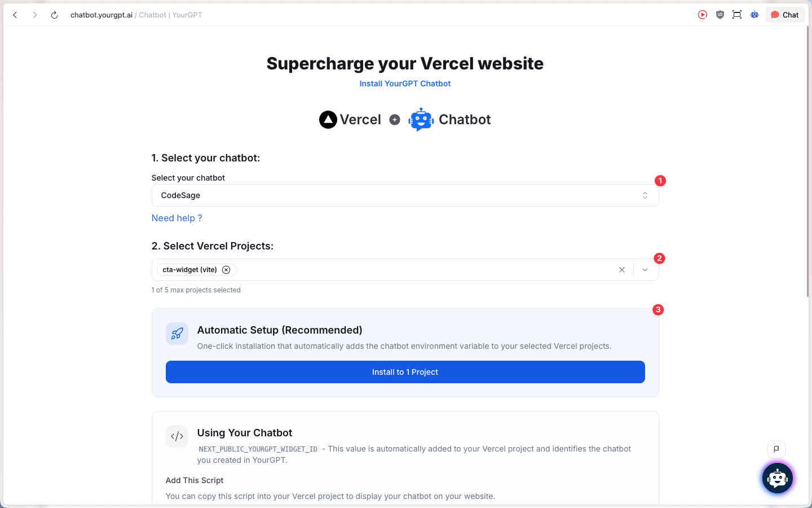Image resolution: width=812 pixels, height=508 pixels.
Task: Reload the current page
Action: (54, 15)
